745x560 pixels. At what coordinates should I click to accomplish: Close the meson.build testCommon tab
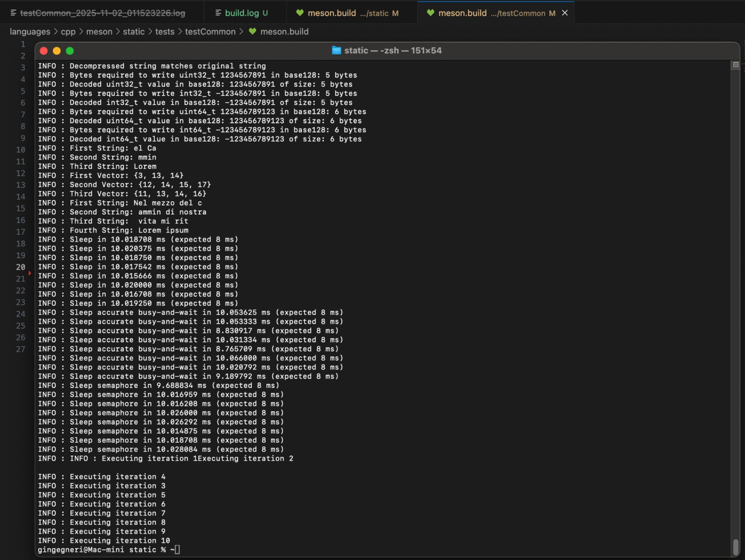[565, 13]
